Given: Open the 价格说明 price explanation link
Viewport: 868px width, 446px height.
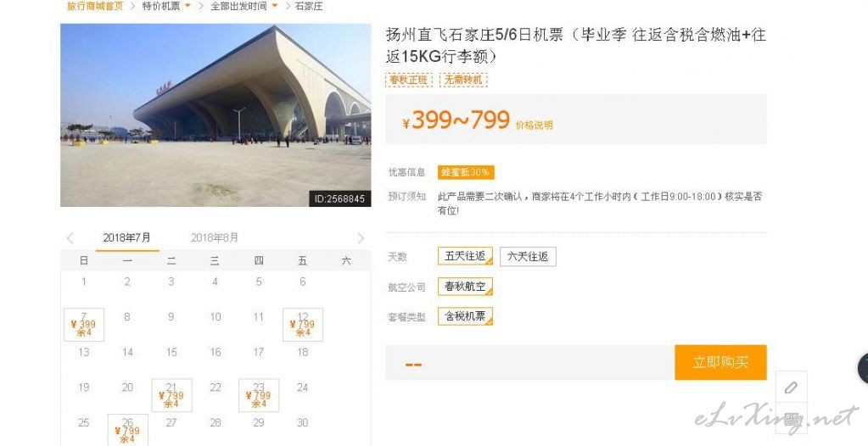Looking at the screenshot, I should (535, 125).
